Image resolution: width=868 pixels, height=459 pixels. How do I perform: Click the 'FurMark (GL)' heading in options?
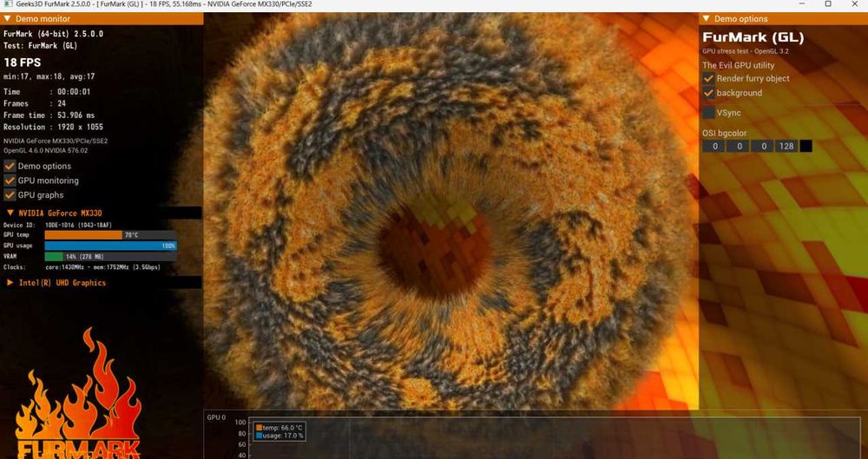pyautogui.click(x=753, y=37)
